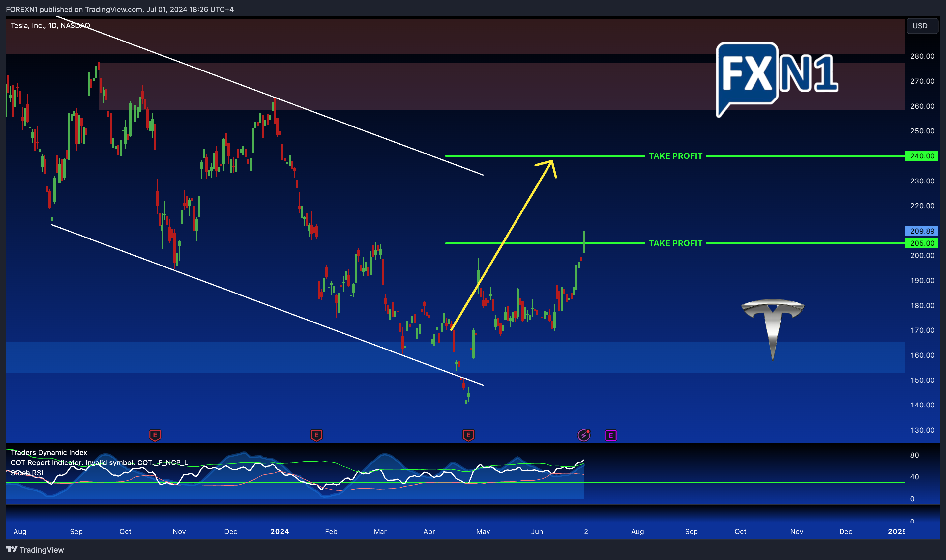Screen dimensions: 946x560
Task: Click the purple lightning bolt event icon
Action: tap(584, 435)
